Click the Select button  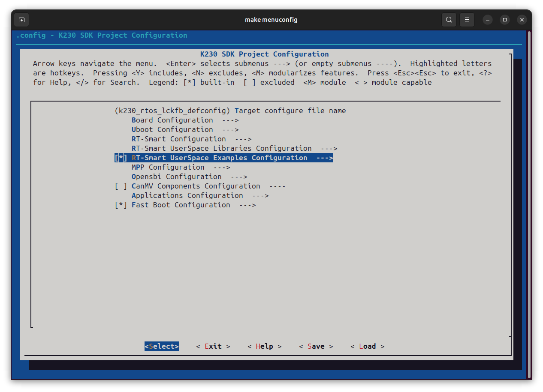click(x=162, y=346)
